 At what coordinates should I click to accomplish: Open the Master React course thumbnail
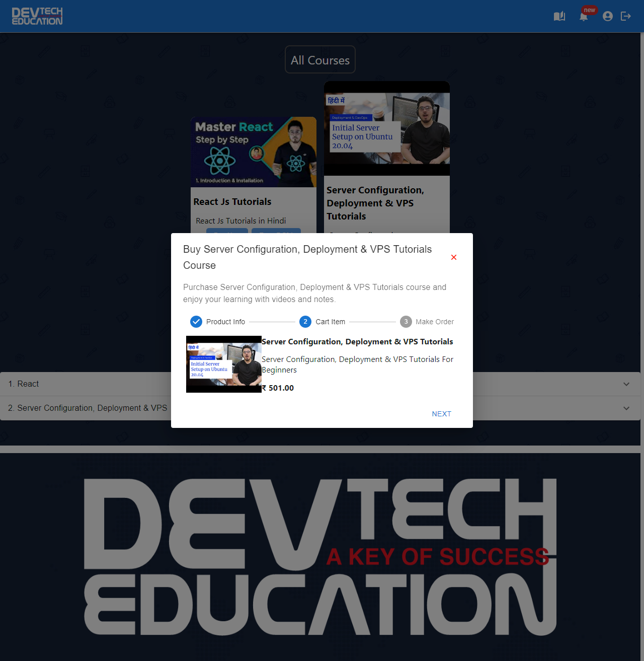254,152
